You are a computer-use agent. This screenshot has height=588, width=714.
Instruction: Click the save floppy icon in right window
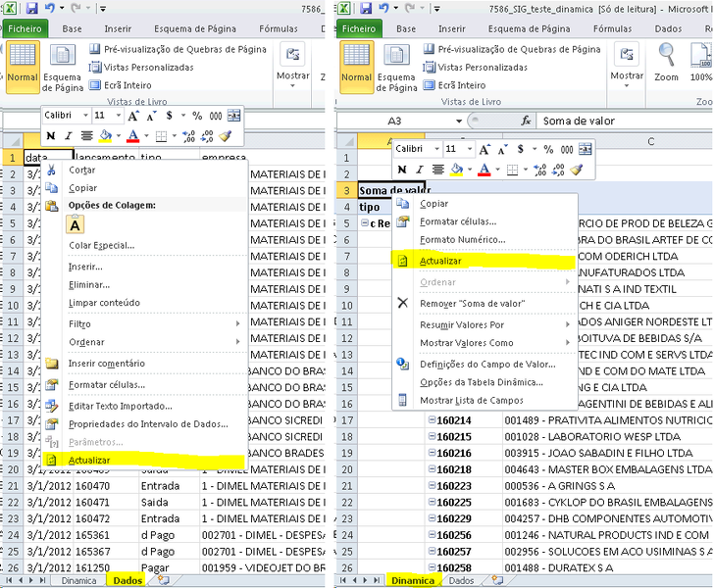tap(366, 8)
